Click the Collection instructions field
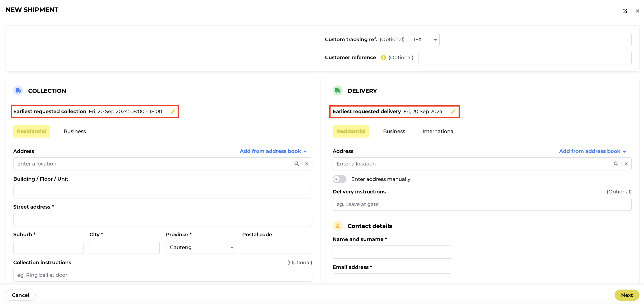Viewport: 644px width, 304px height. point(162,275)
